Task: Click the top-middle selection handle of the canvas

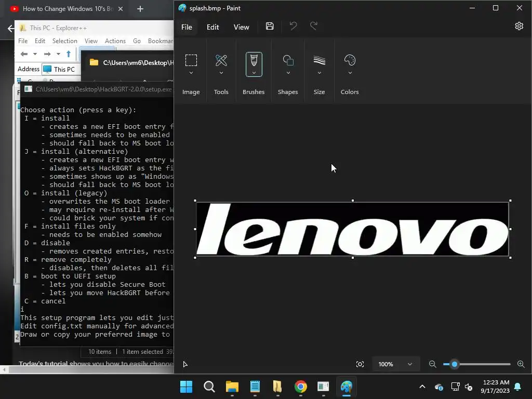Action: tap(353, 201)
